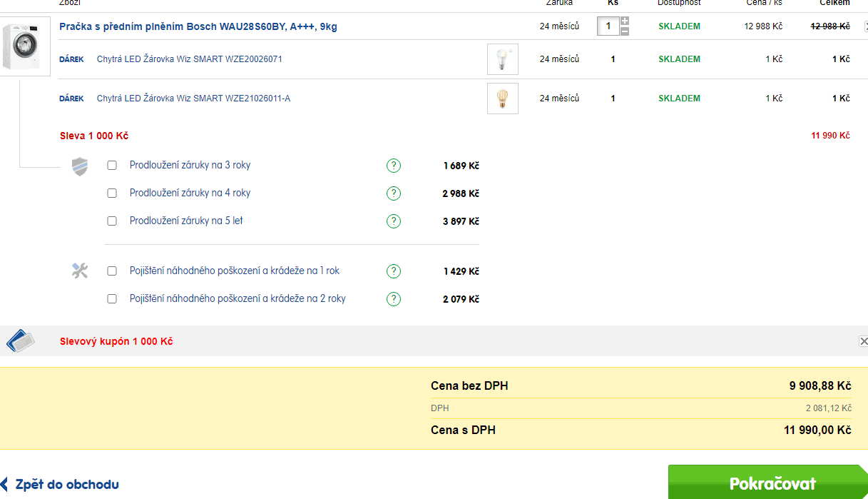Click the DÁREK label of bulb WZE21026011-A

pyautogui.click(x=71, y=99)
